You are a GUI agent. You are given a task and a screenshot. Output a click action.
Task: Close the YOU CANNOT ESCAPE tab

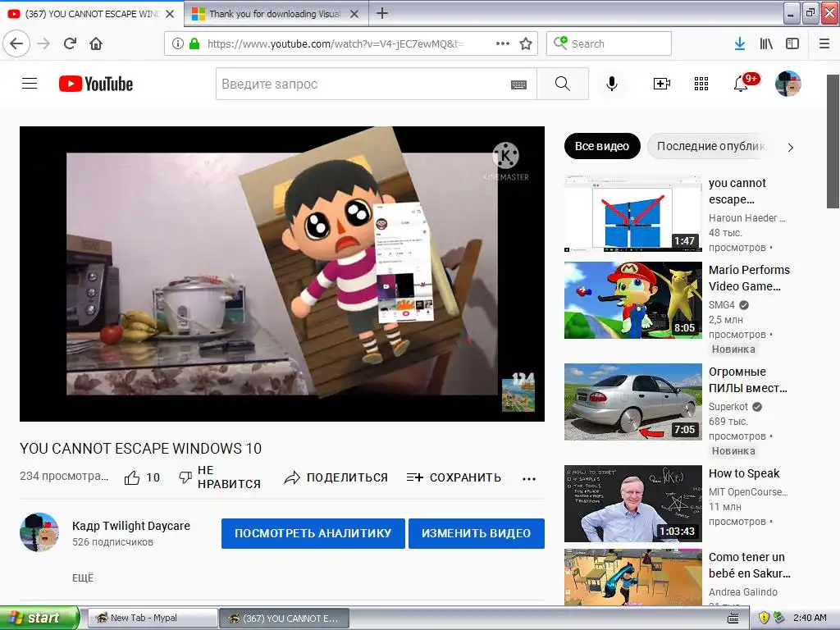[x=170, y=14]
